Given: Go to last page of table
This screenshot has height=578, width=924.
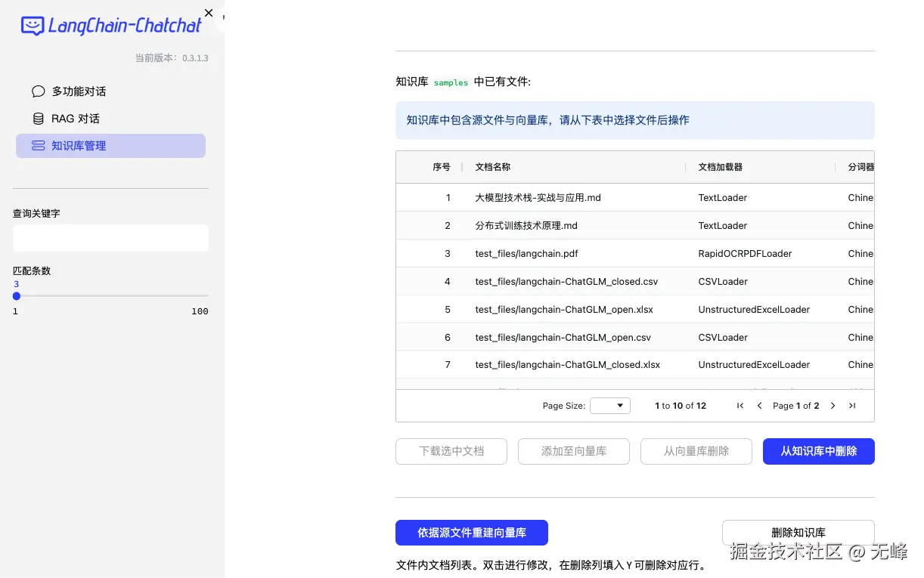Looking at the screenshot, I should (x=852, y=406).
